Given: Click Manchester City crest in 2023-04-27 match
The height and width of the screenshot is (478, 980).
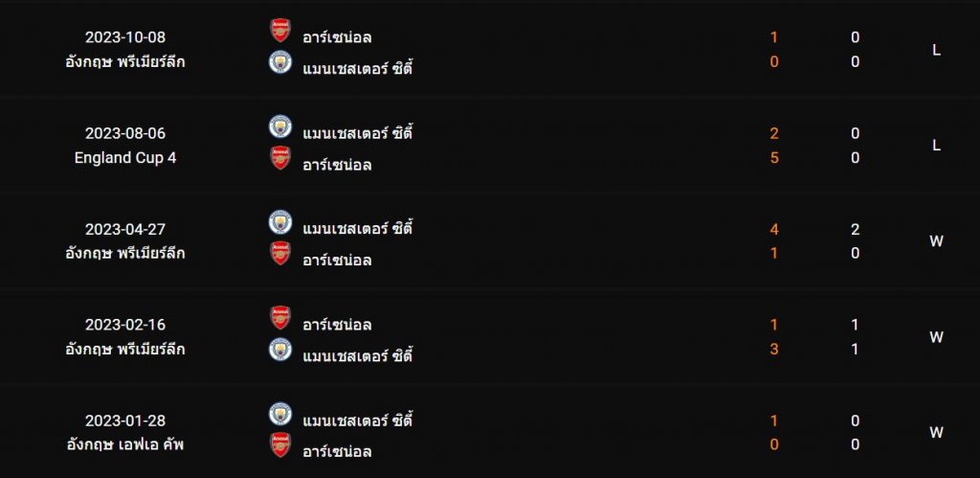Looking at the screenshot, I should tap(280, 222).
